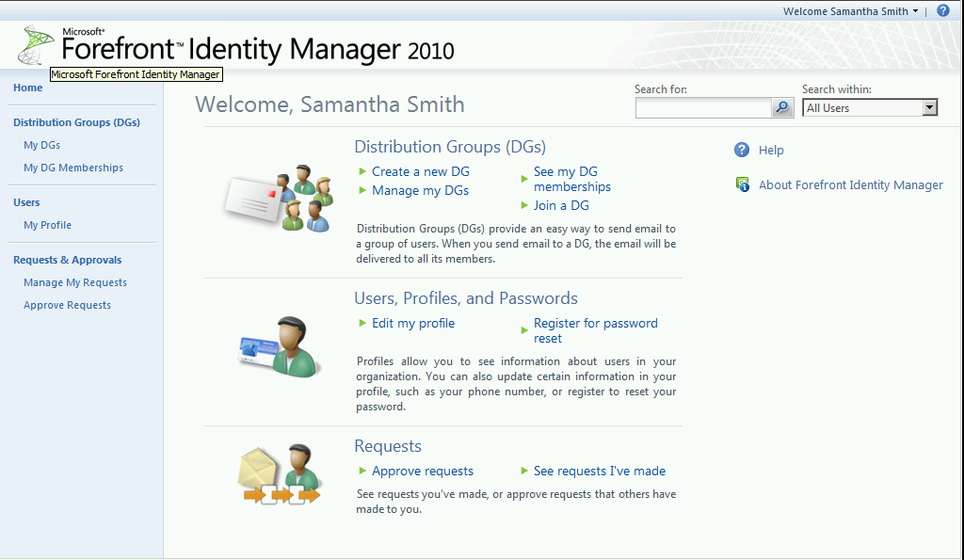Click See requests I've made link
Image resolution: width=964 pixels, height=560 pixels.
coord(600,471)
